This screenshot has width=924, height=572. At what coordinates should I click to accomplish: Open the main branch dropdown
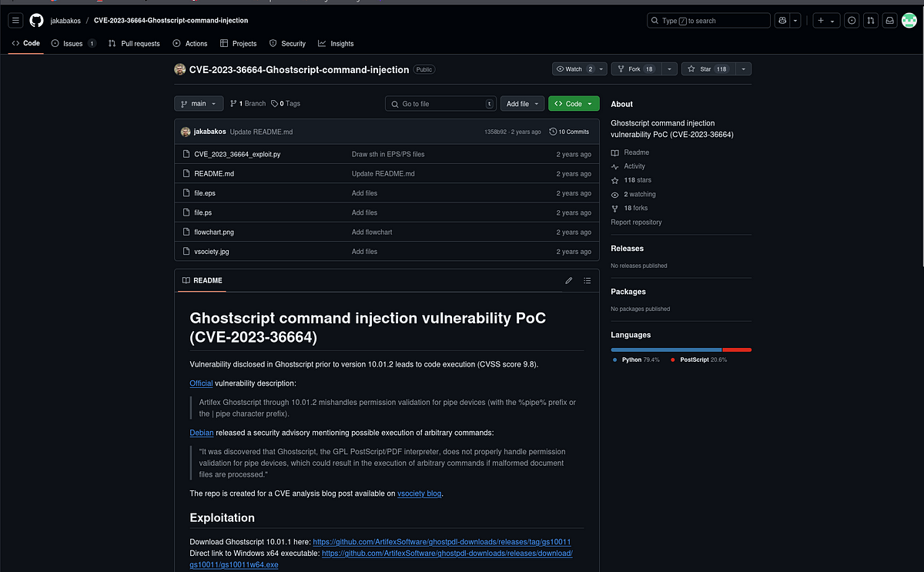click(199, 103)
